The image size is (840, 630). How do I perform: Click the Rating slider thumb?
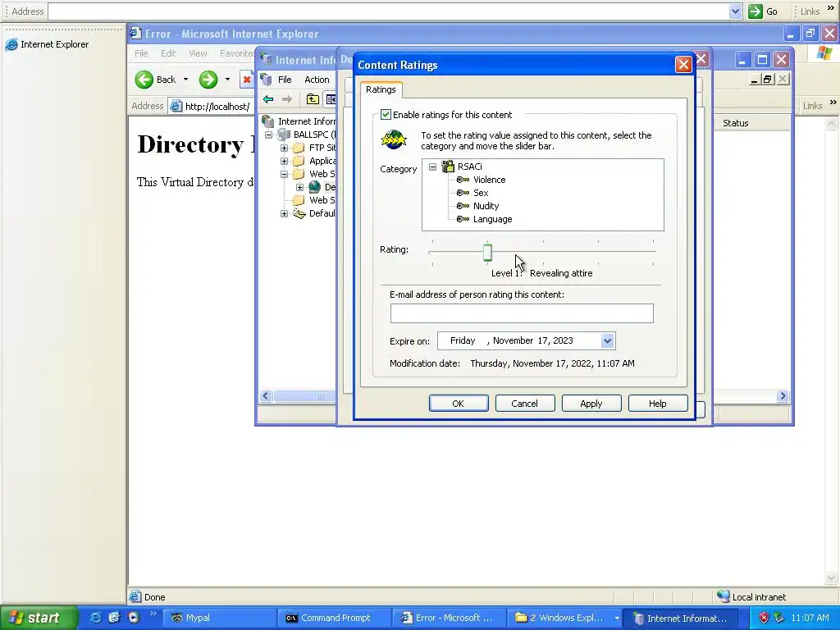[x=487, y=253]
